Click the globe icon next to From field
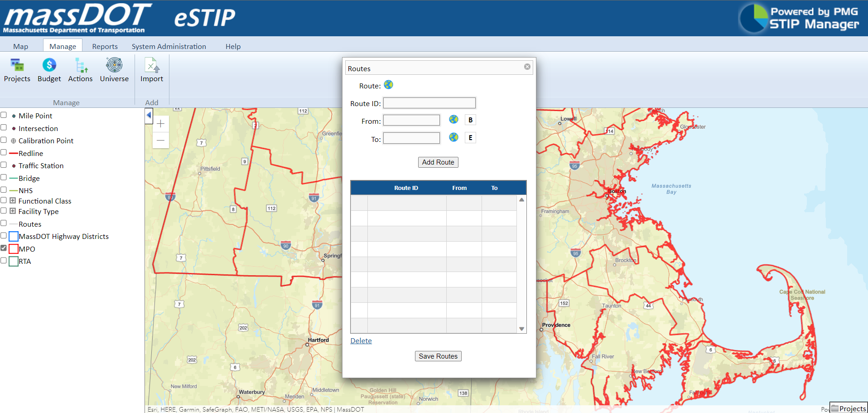The width and height of the screenshot is (868, 413). click(453, 119)
